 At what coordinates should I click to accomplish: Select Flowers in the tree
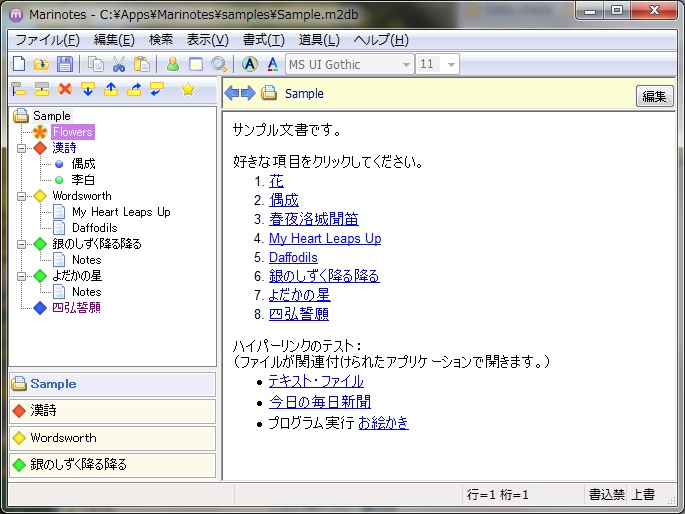coord(73,132)
